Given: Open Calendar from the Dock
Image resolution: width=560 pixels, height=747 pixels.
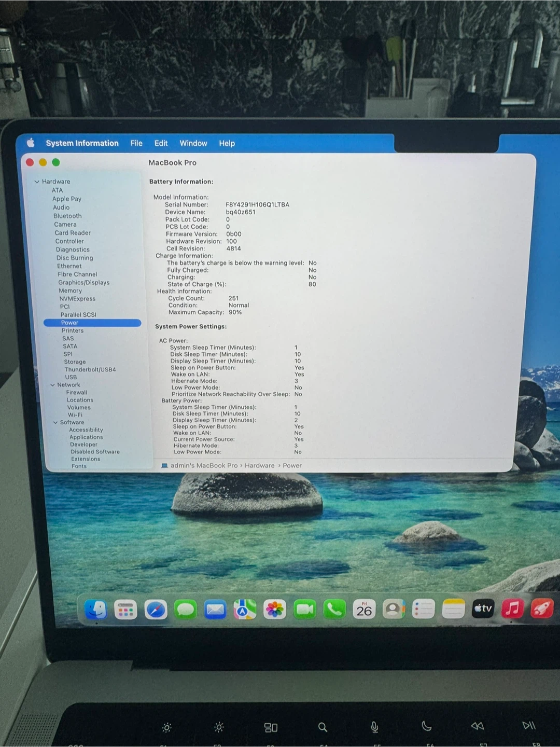Looking at the screenshot, I should pyautogui.click(x=364, y=609).
